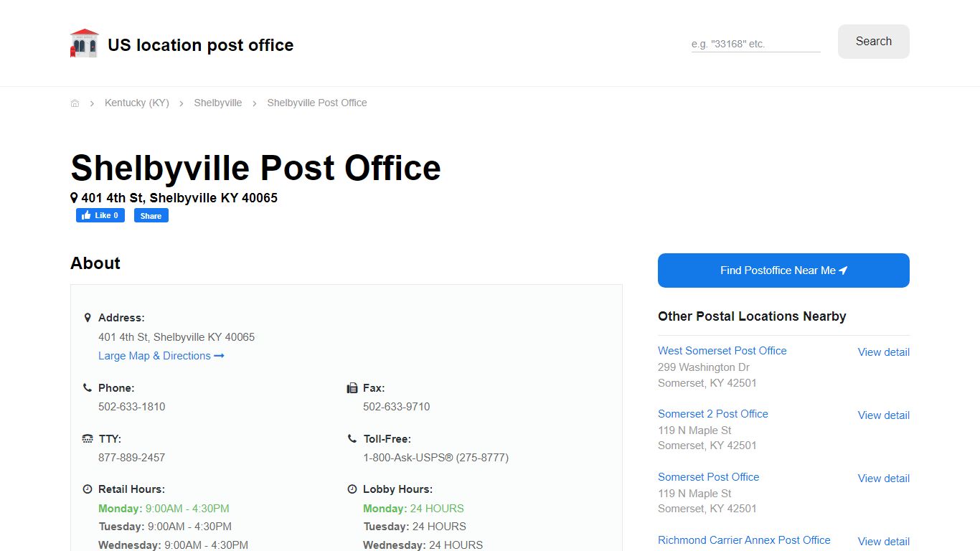Screen dimensions: 980x551
Task: Like the page with Facebook Like button
Action: (100, 215)
